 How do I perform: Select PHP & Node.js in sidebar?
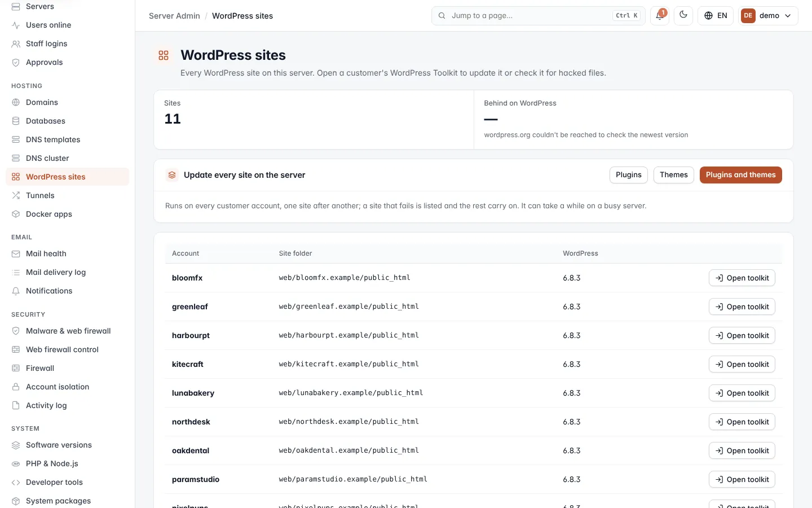coord(68,463)
